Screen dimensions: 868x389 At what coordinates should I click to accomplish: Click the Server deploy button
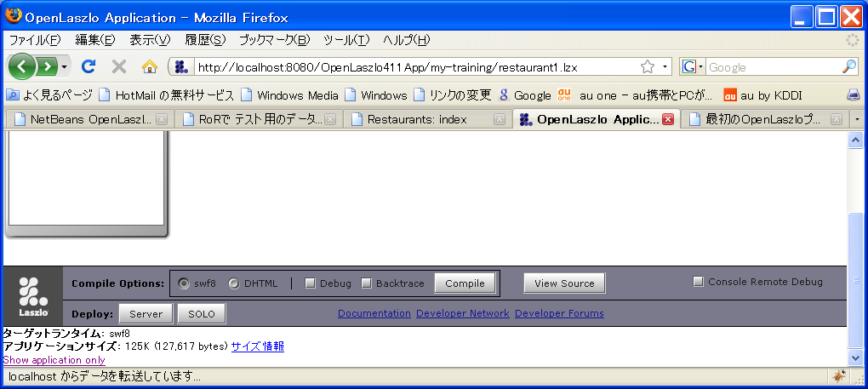point(146,314)
